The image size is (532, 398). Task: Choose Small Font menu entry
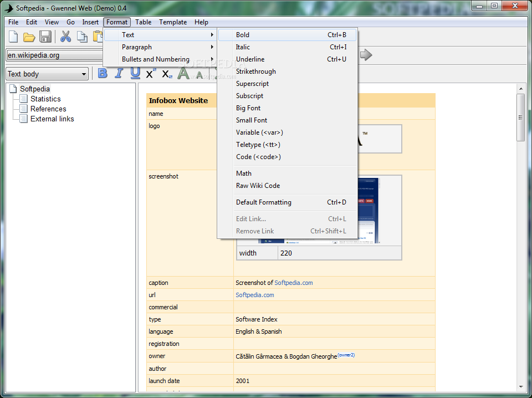point(288,120)
